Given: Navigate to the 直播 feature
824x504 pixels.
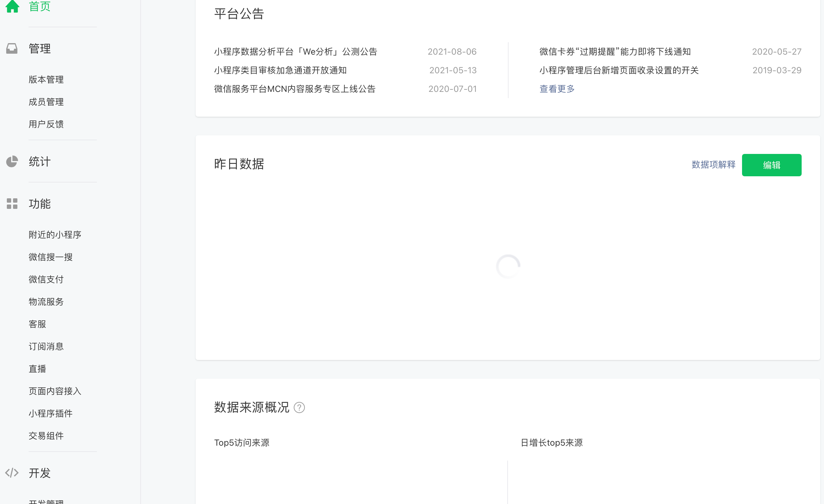Looking at the screenshot, I should point(37,369).
